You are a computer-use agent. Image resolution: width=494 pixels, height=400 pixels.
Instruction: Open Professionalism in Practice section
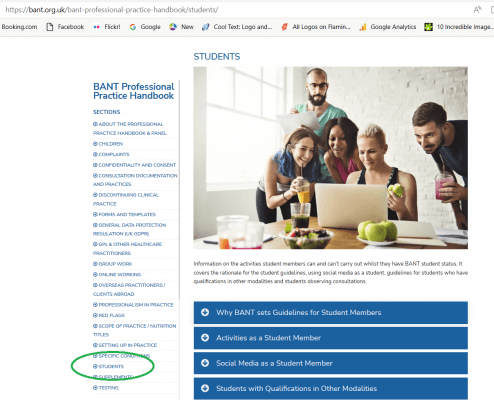click(x=133, y=305)
